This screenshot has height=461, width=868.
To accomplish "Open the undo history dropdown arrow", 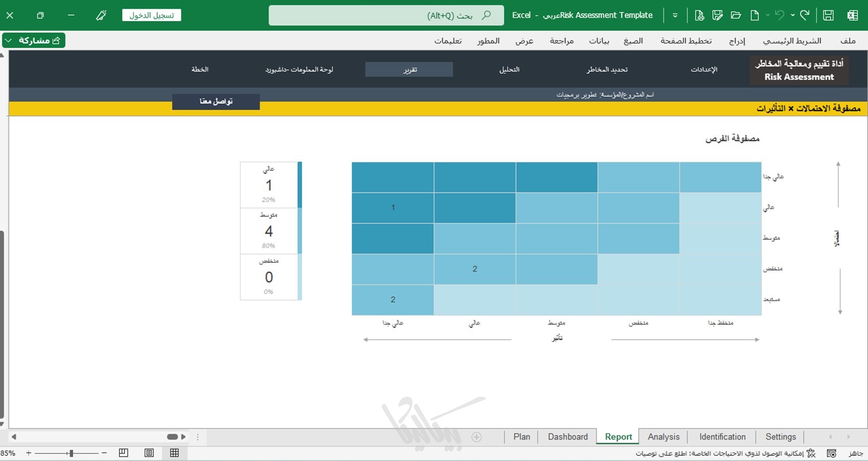I will pyautogui.click(x=792, y=15).
